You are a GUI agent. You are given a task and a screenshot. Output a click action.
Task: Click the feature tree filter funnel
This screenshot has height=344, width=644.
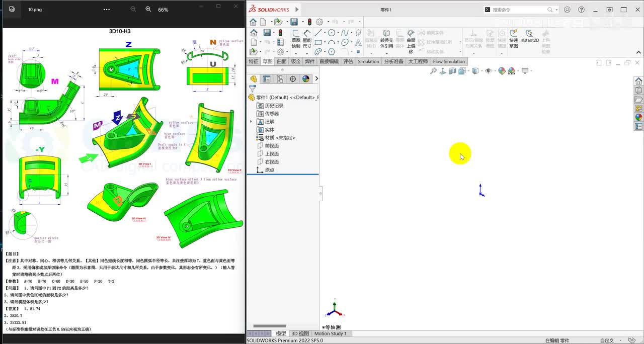point(253,89)
